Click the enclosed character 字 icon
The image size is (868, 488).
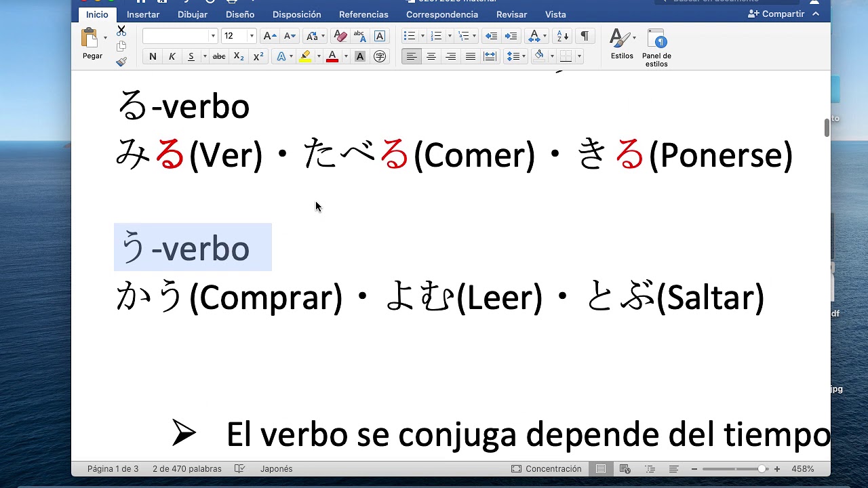point(380,56)
